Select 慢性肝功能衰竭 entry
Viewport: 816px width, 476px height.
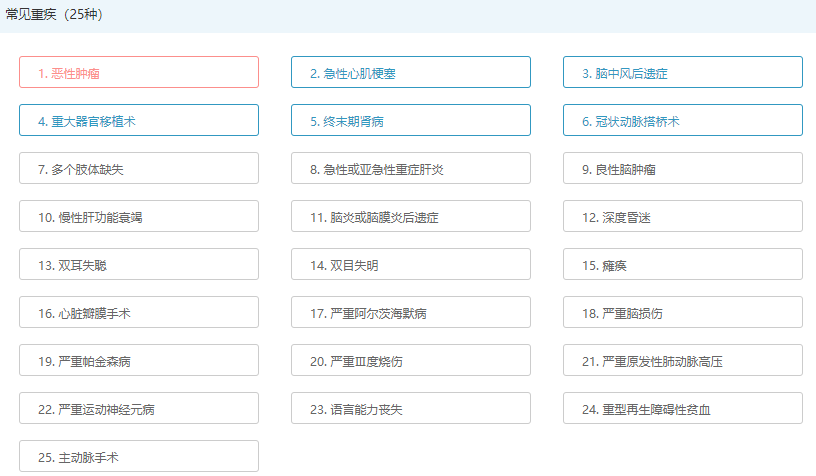[x=138, y=217]
